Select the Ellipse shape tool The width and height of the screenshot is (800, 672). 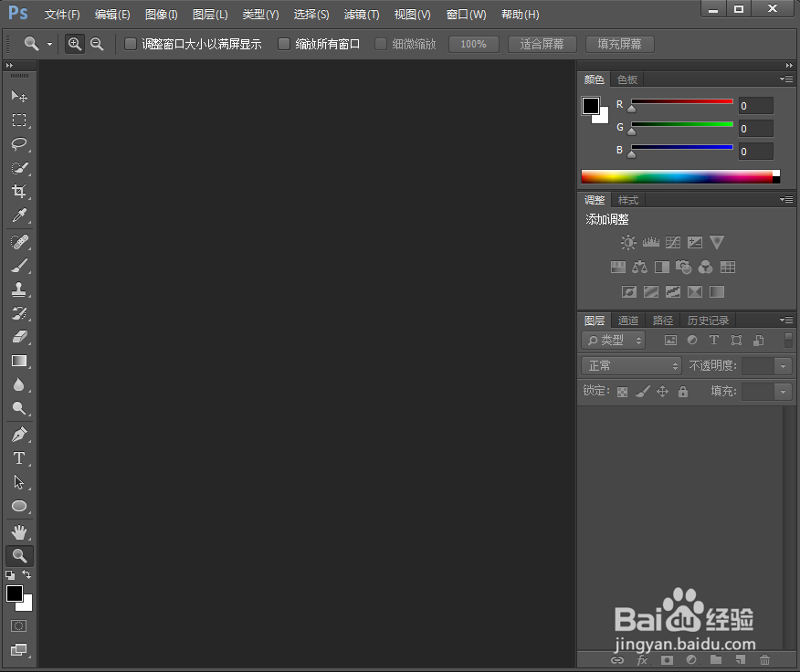pyautogui.click(x=19, y=506)
